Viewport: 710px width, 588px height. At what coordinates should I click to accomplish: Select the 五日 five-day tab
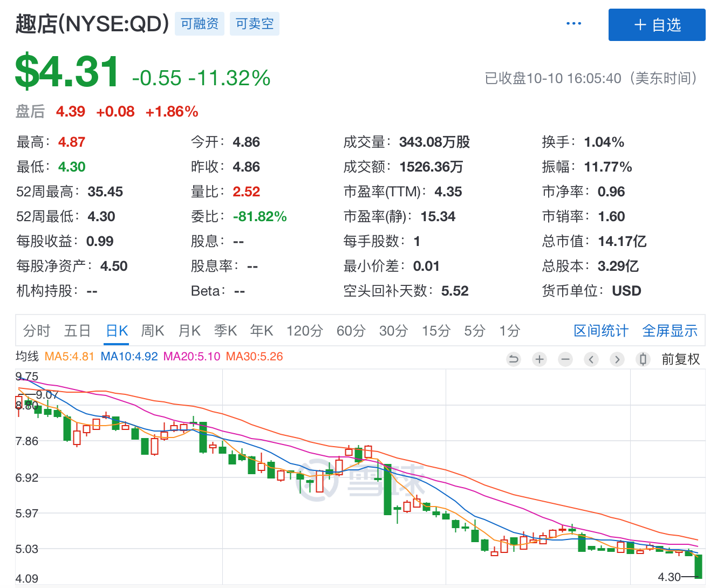77,331
